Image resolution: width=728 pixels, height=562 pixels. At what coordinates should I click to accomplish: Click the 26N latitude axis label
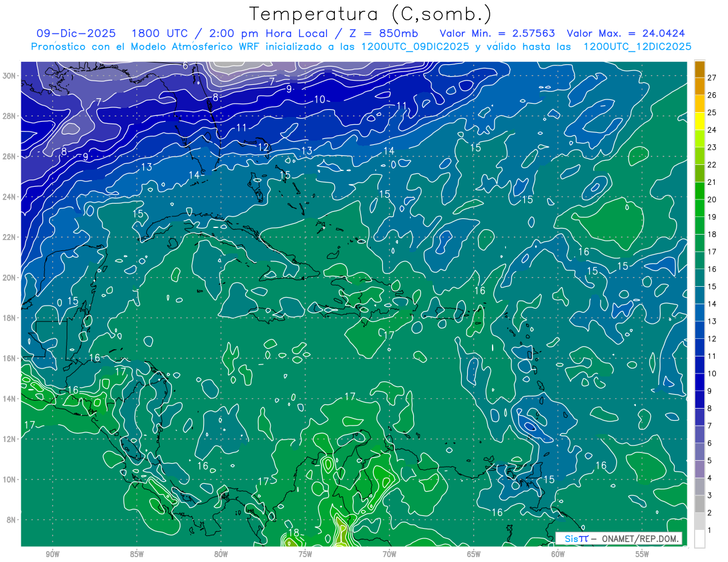(10, 156)
